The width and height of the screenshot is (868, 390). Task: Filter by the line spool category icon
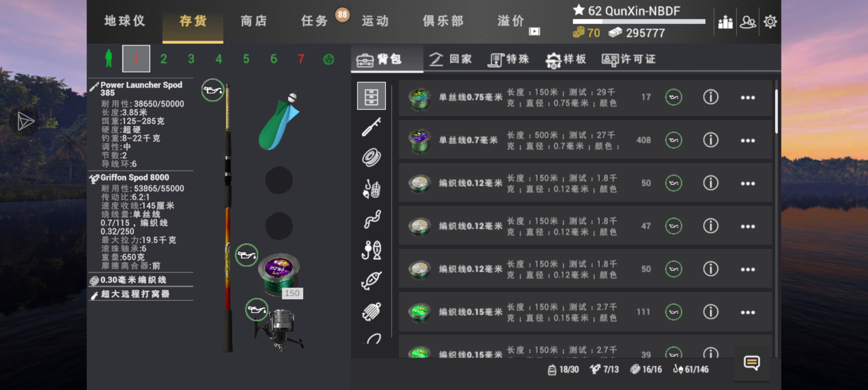371,158
